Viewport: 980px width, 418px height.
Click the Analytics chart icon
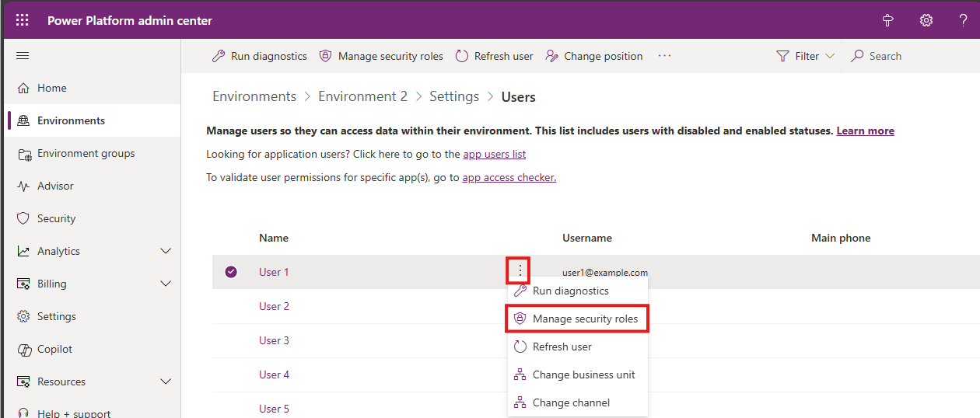tap(23, 251)
